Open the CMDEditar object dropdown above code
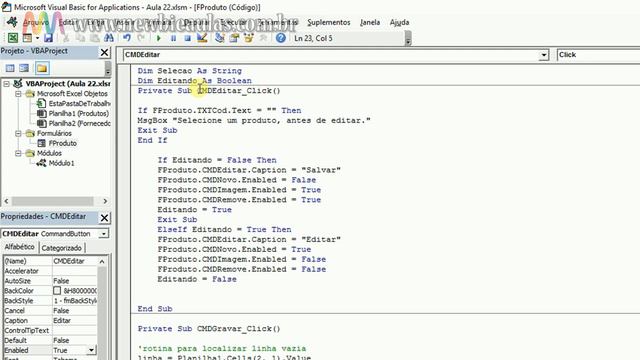This screenshot has height=360, width=640. tap(544, 55)
